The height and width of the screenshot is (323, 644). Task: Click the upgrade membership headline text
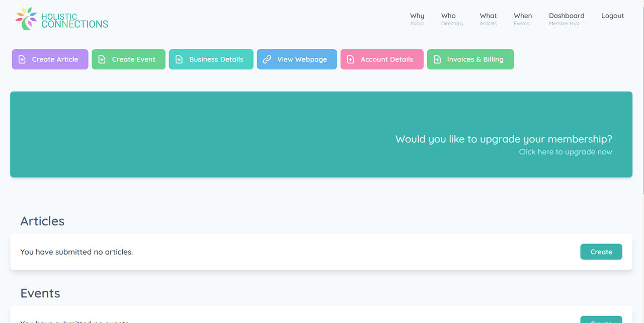point(503,139)
